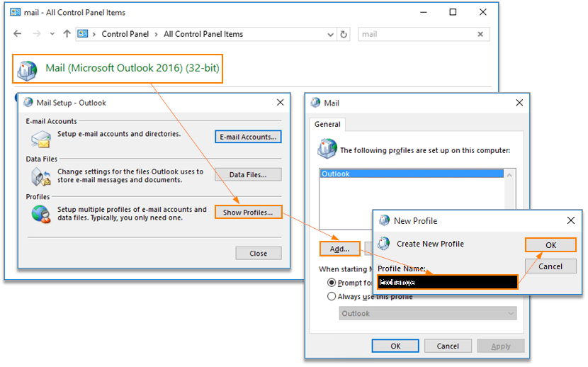
Task: Refresh the Control Panel view
Action: pyautogui.click(x=344, y=35)
